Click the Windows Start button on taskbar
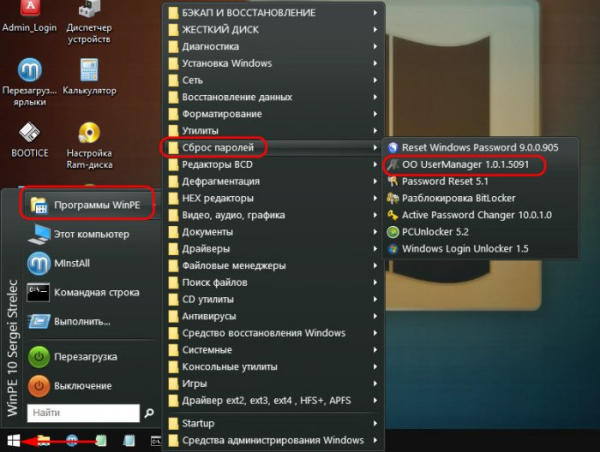This screenshot has height=452, width=600. coord(14,440)
